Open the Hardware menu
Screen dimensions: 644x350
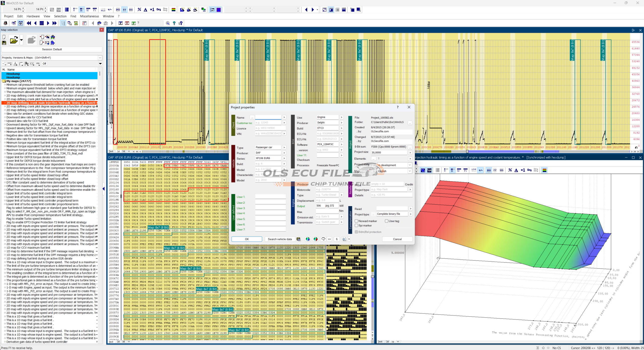coord(33,16)
